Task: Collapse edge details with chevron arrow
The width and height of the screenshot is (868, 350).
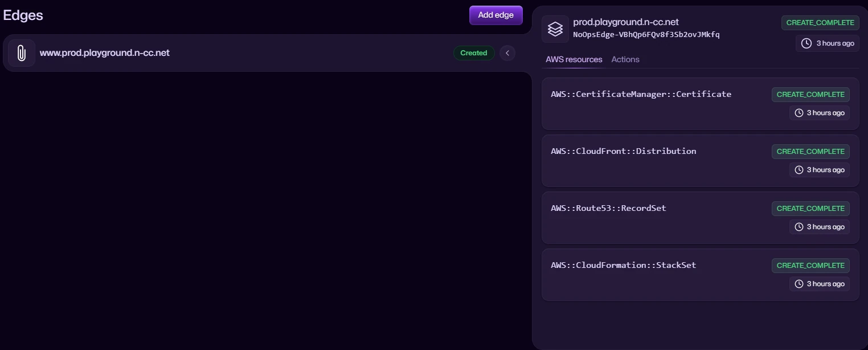Action: pos(507,53)
